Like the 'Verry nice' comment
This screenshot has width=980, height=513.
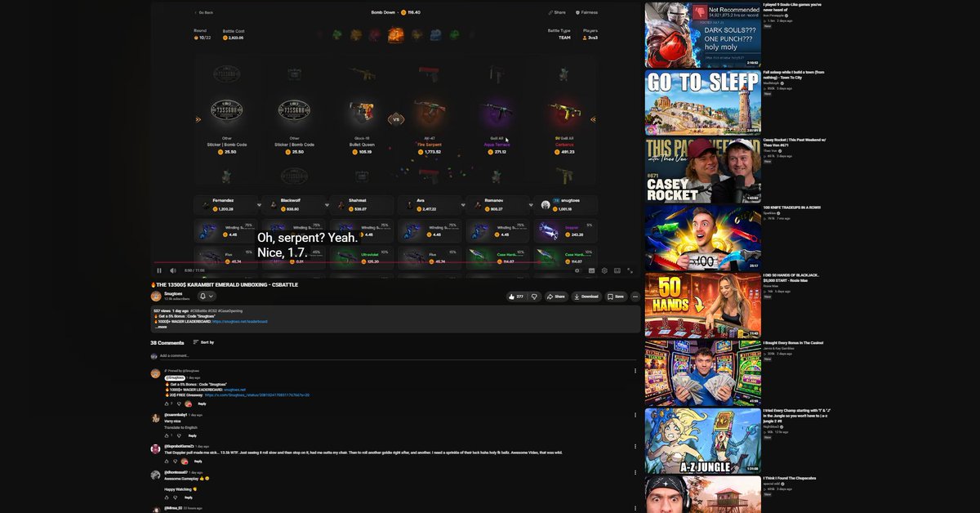click(x=167, y=435)
